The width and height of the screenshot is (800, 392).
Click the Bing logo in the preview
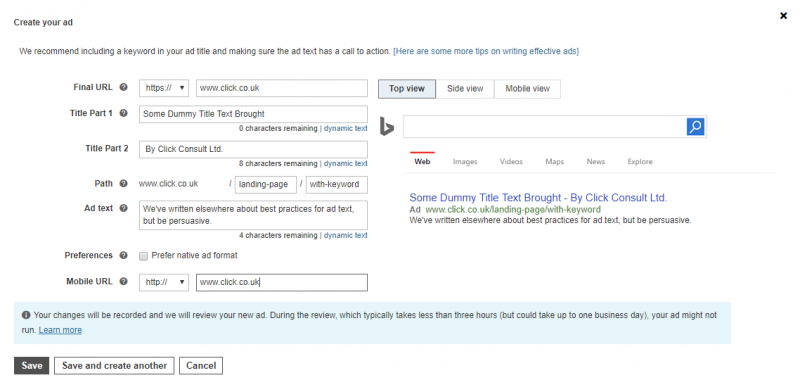point(387,127)
